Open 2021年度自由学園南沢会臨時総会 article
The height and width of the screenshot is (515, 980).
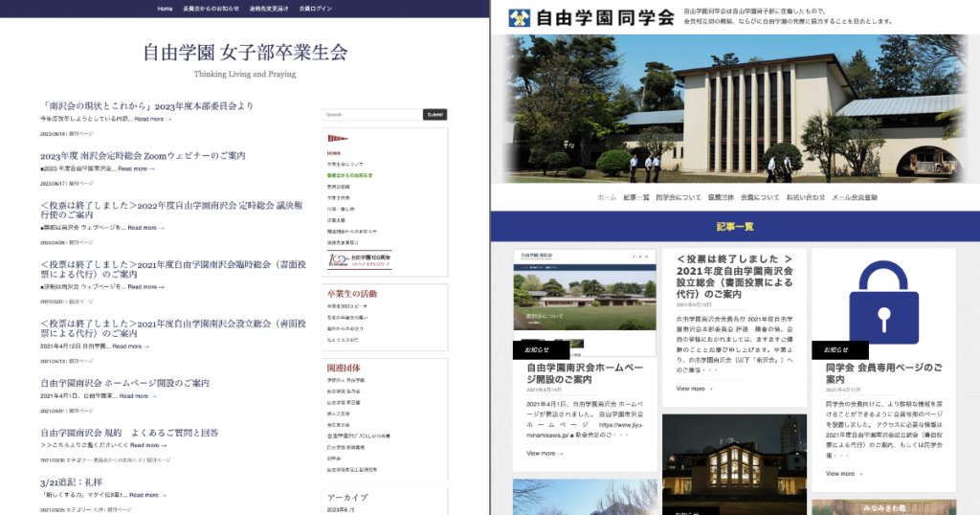(x=174, y=269)
